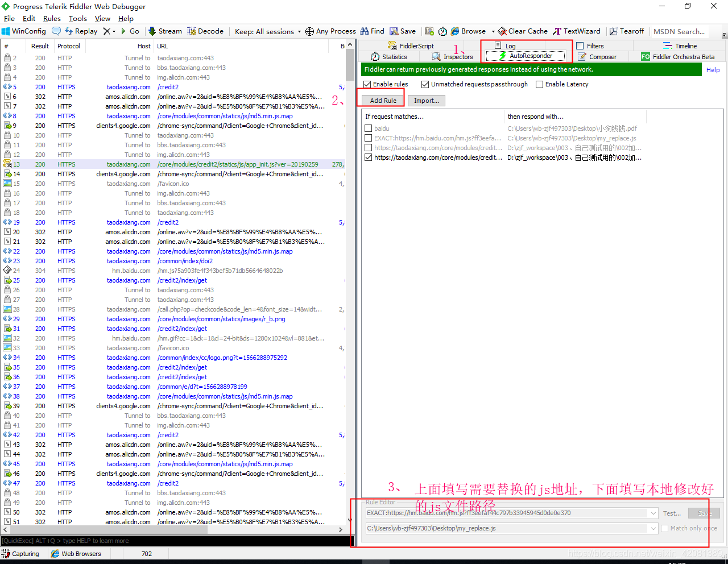Viewport: 728px width, 564px height.
Task: Select session 2 with lock icon
Action: (x=8, y=58)
